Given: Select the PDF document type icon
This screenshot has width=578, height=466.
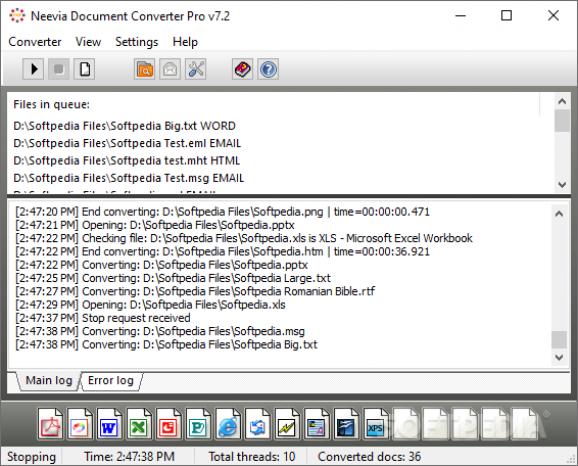Looking at the screenshot, I should (x=50, y=424).
